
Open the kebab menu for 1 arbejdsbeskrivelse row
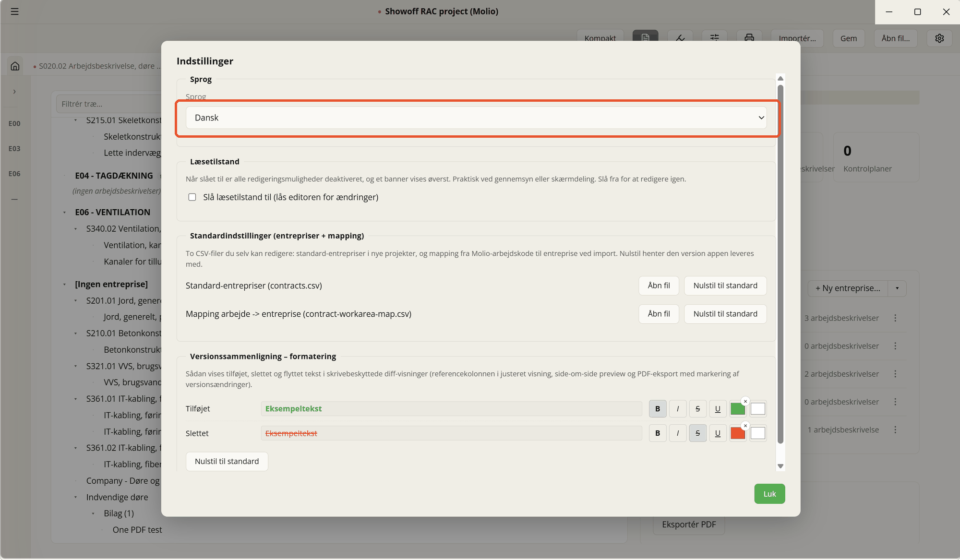point(895,430)
